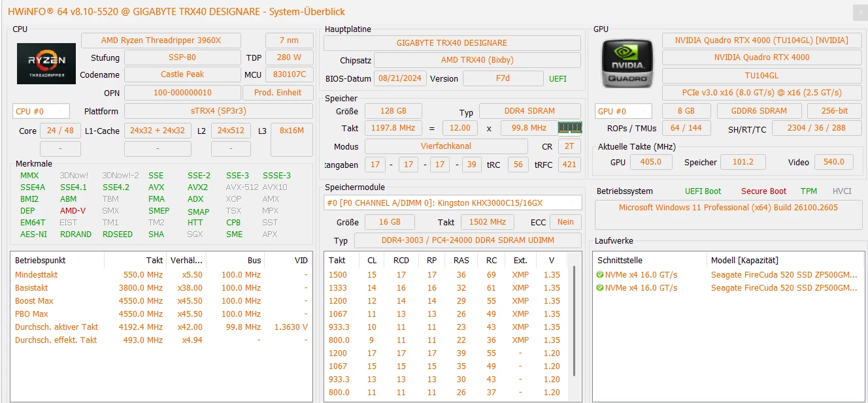Click the 280 W TDP value
Viewport: 868px width, 403px height.
coord(289,57)
